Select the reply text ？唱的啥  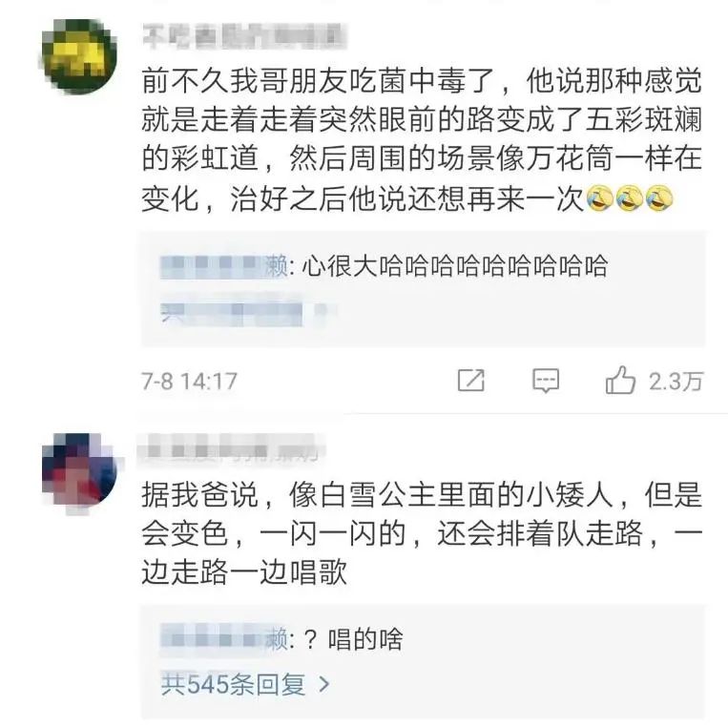point(353,639)
